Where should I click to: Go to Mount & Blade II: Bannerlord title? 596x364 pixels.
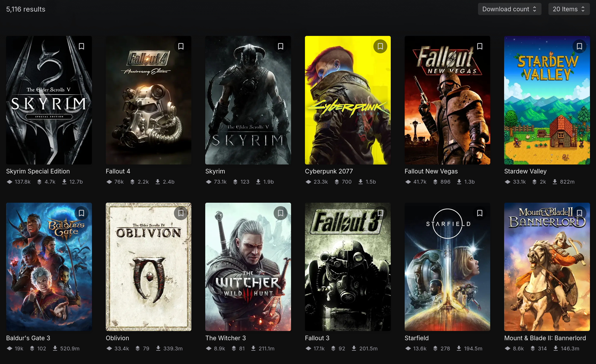click(545, 338)
